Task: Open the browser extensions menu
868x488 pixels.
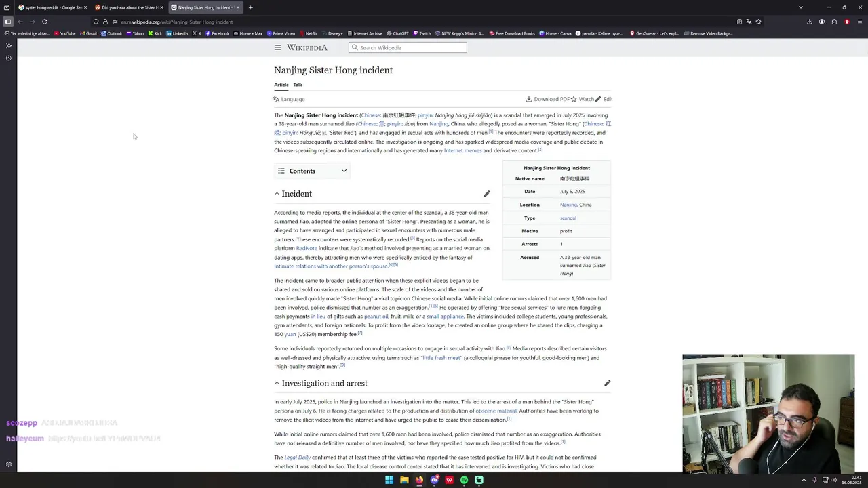Action: coord(834,22)
